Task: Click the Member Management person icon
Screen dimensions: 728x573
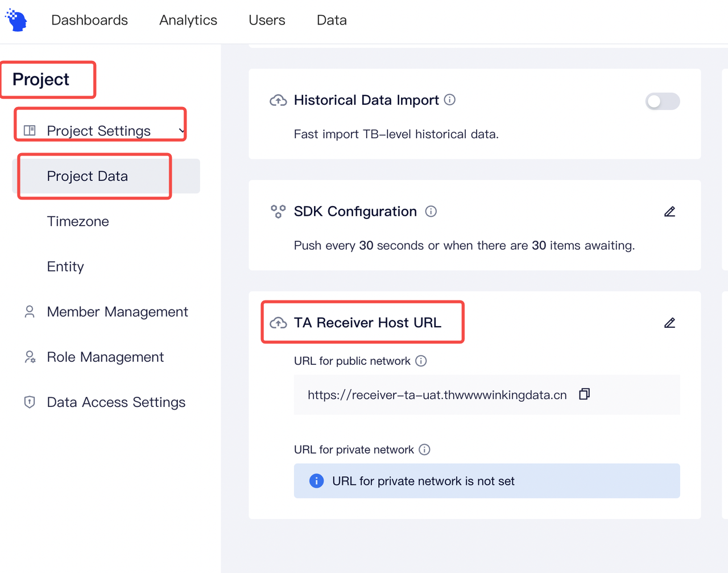Action: (x=29, y=312)
